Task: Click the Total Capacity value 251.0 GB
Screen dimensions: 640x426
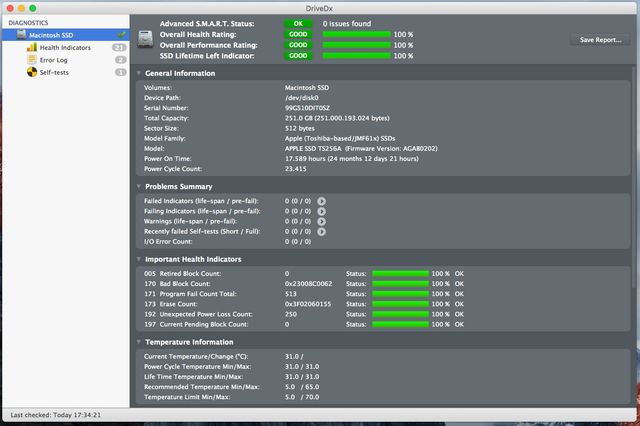Action: click(x=337, y=118)
